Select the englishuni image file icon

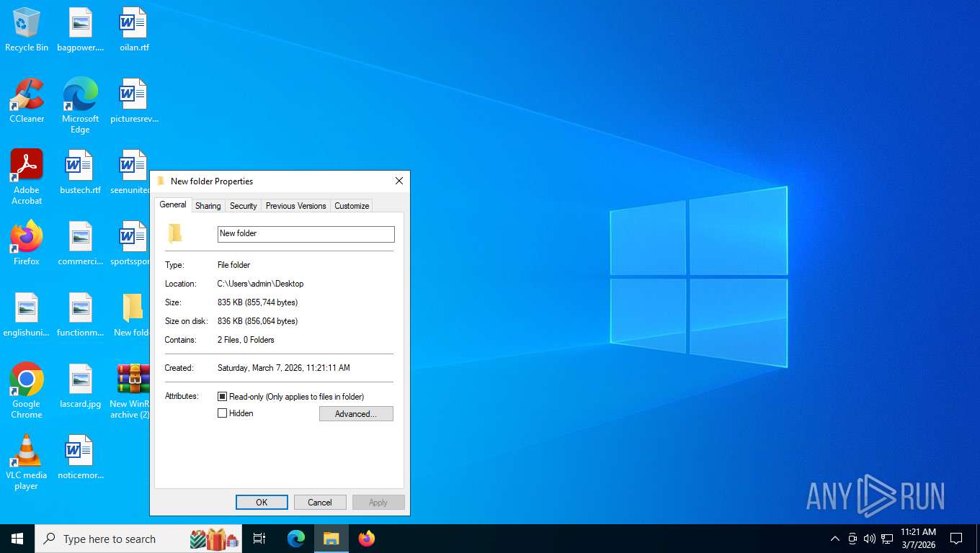27,315
